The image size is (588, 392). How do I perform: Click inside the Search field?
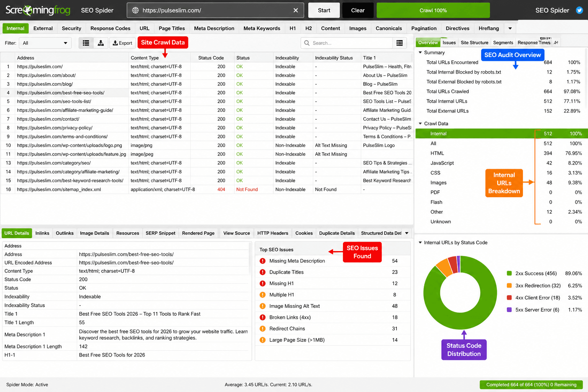(x=346, y=43)
